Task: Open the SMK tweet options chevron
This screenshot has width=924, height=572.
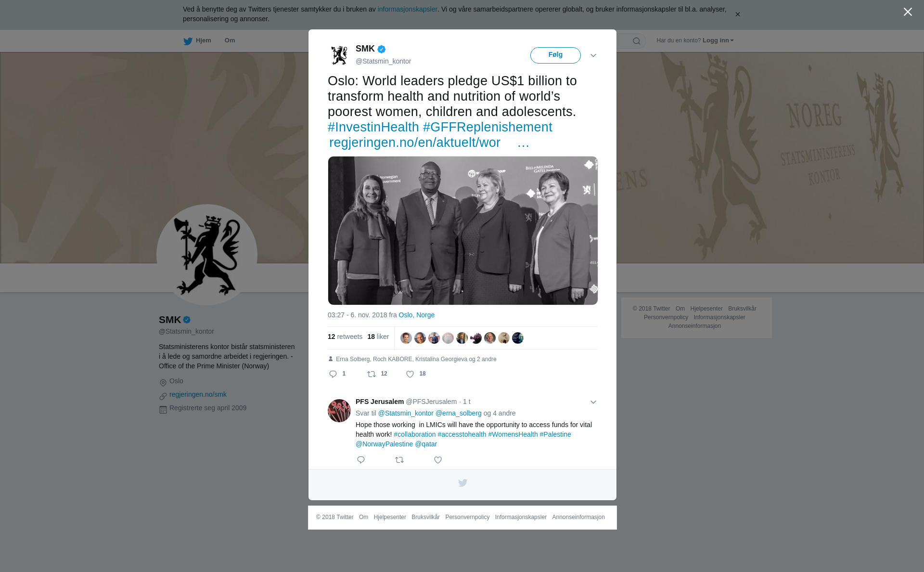Action: 593,55
